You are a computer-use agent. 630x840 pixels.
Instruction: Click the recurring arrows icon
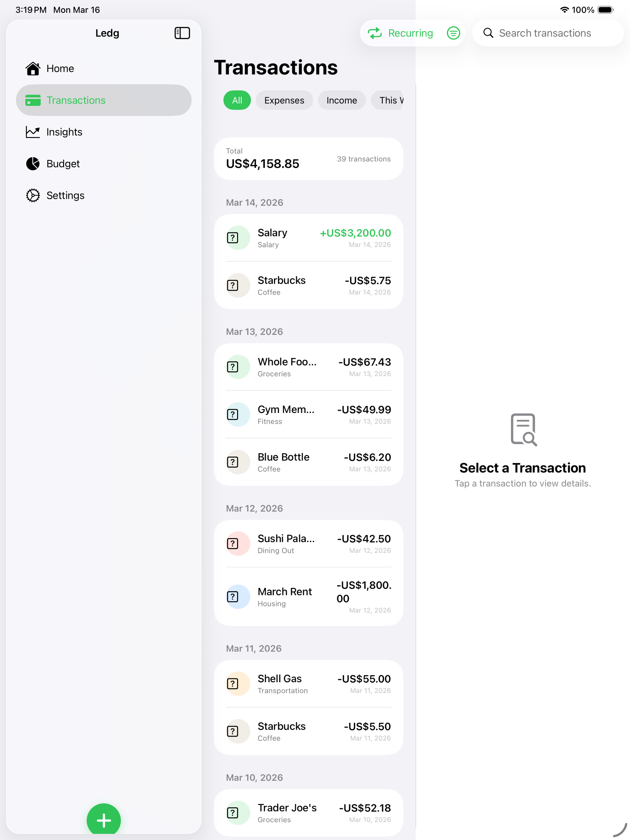point(375,33)
